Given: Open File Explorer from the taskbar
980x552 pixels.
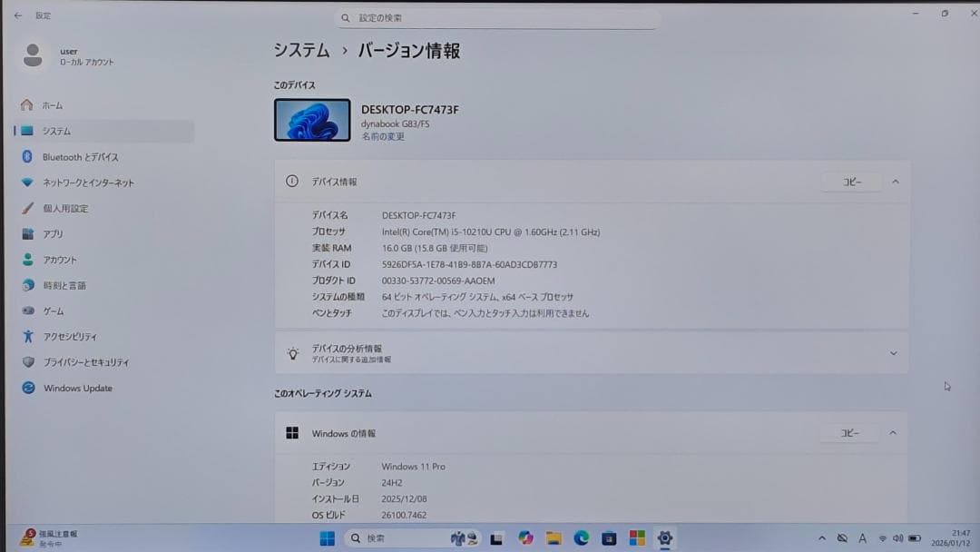Looking at the screenshot, I should (x=555, y=538).
